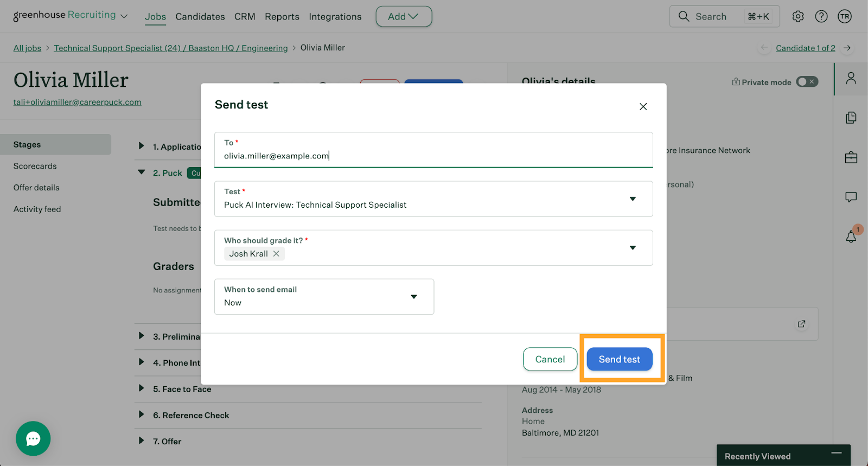The height and width of the screenshot is (466, 868).
Task: Remove Josh Krall from graders
Action: [276, 254]
